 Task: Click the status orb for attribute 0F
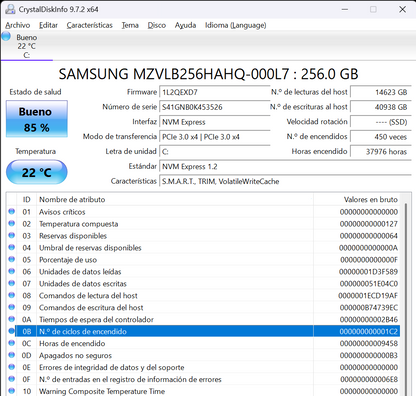pyautogui.click(x=12, y=379)
